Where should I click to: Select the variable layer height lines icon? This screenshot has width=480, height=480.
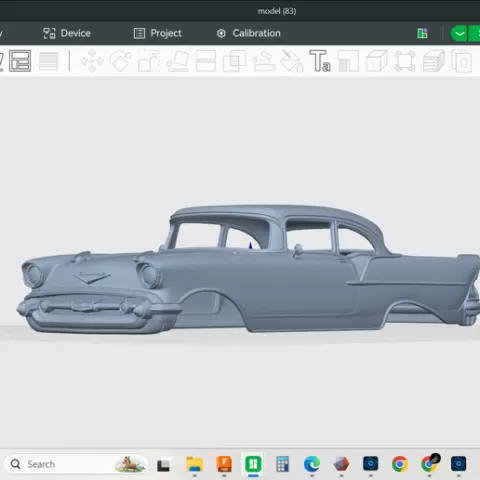49,61
